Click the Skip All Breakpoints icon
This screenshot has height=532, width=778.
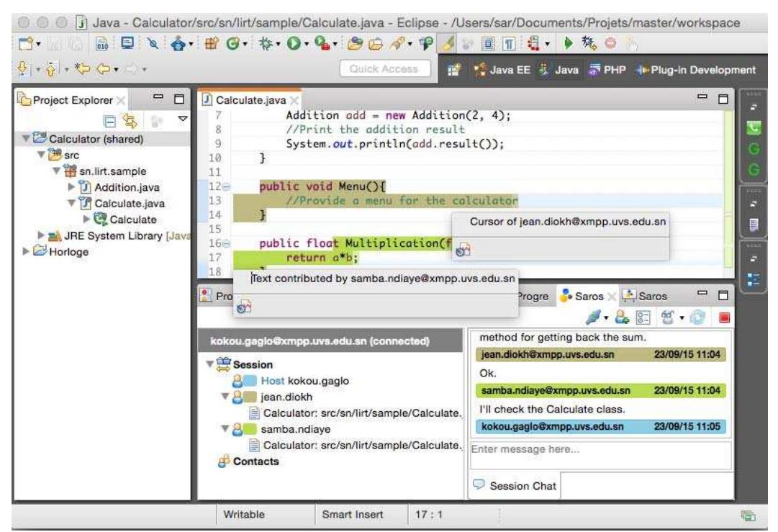point(153,44)
